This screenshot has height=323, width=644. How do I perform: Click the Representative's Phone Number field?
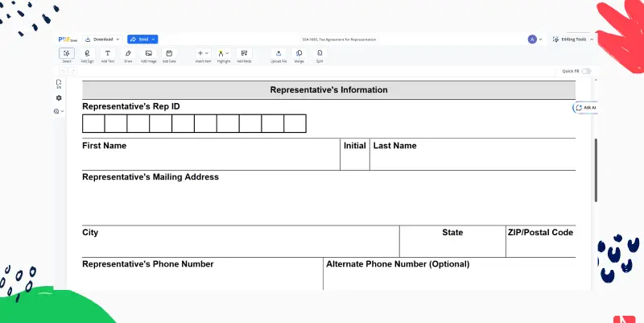(203, 274)
